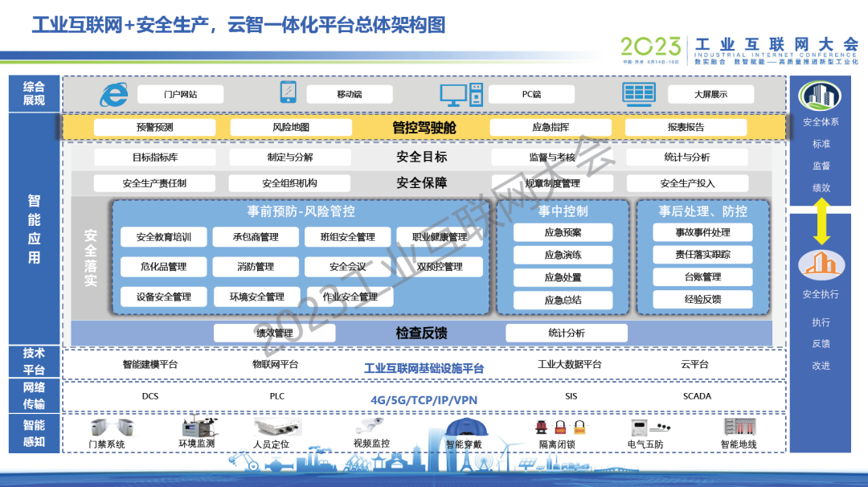
Task: Select the 综合展现 layer label
Action: (x=34, y=93)
